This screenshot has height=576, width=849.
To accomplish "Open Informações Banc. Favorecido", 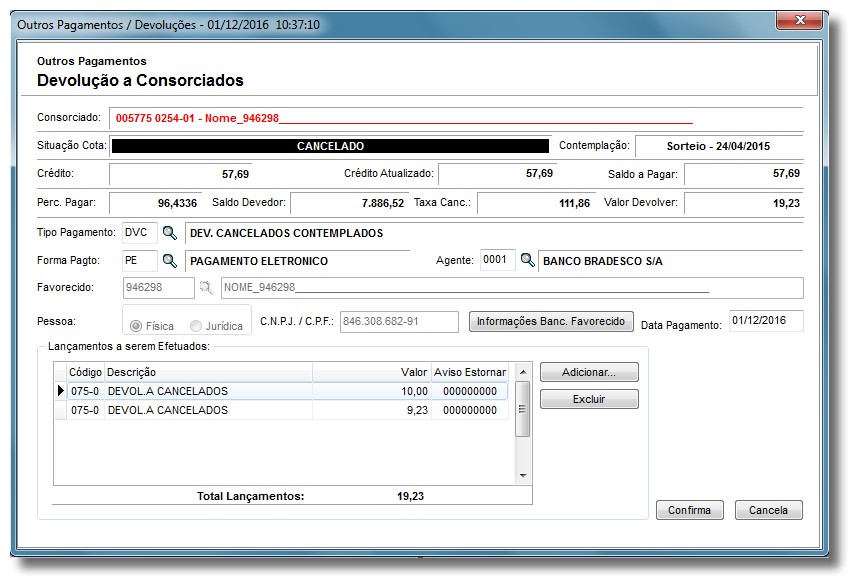I will [551, 322].
